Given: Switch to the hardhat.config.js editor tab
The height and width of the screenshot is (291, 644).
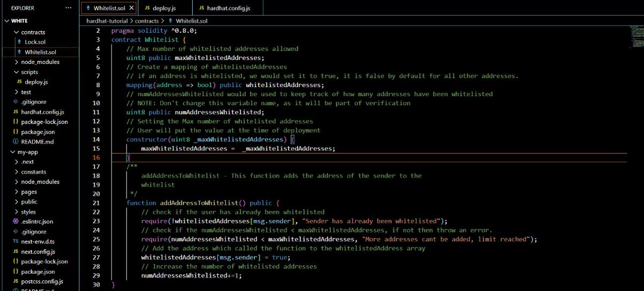Looking at the screenshot, I should (x=229, y=9).
